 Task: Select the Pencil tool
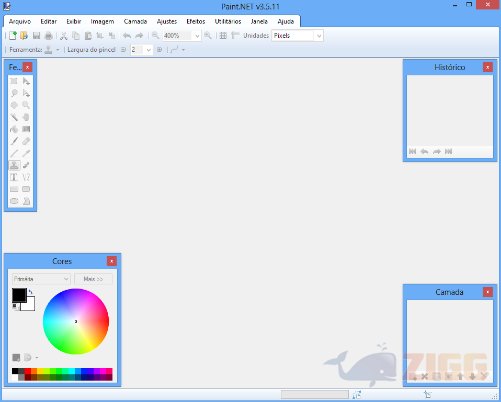(x=14, y=153)
